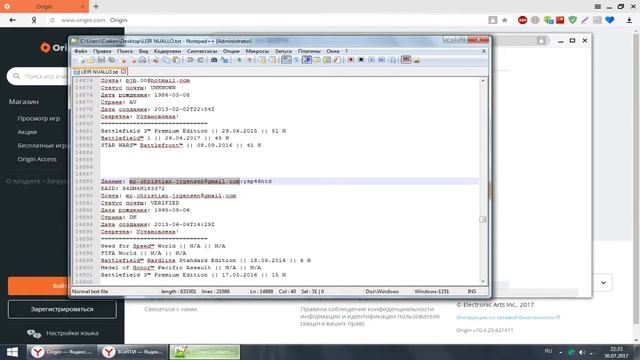Open the Кодировки menu
This screenshot has width=640, height=360.
point(167,51)
